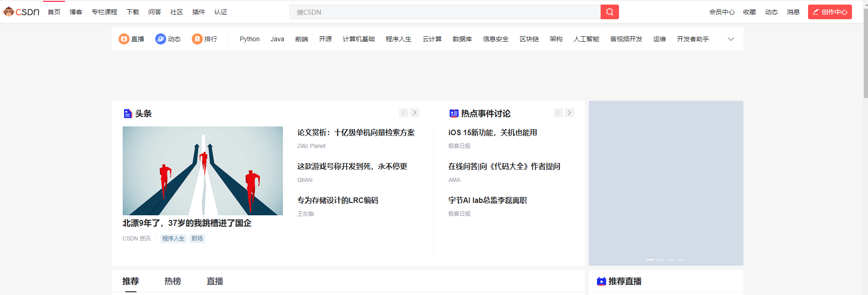Select Java category
Viewport: 868px width, 295px height.
pyautogui.click(x=277, y=39)
